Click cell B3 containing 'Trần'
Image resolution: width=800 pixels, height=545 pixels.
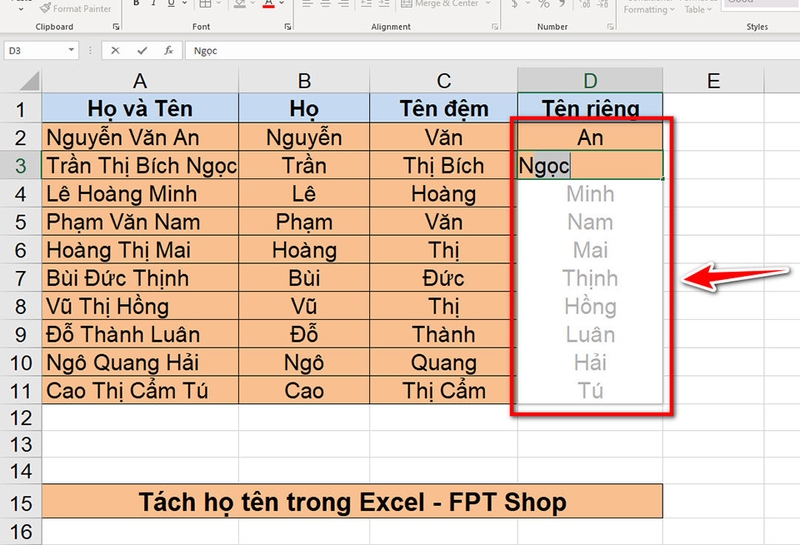point(304,165)
